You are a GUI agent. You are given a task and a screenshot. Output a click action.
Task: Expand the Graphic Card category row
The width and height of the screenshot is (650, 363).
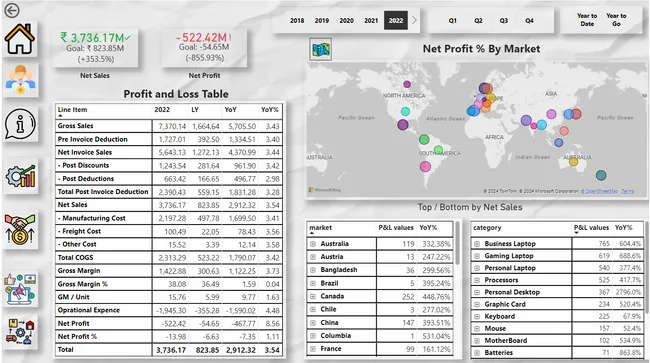(477, 305)
